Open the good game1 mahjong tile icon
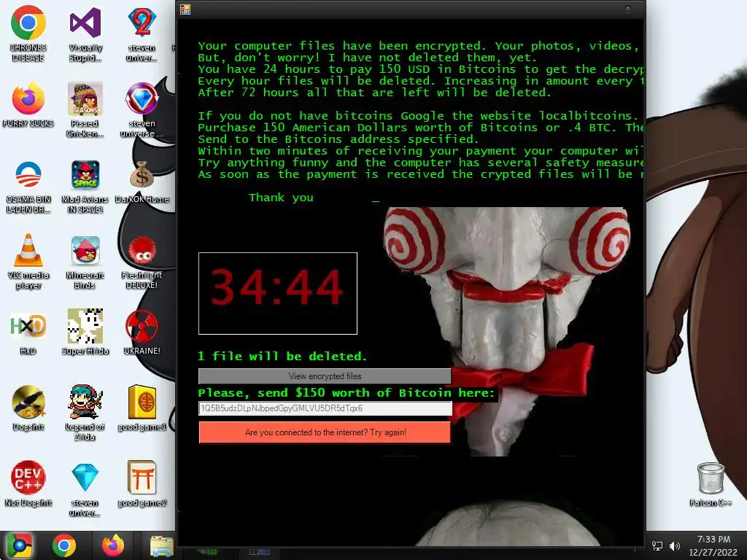Viewport: 747px width, 560px height. (x=142, y=402)
